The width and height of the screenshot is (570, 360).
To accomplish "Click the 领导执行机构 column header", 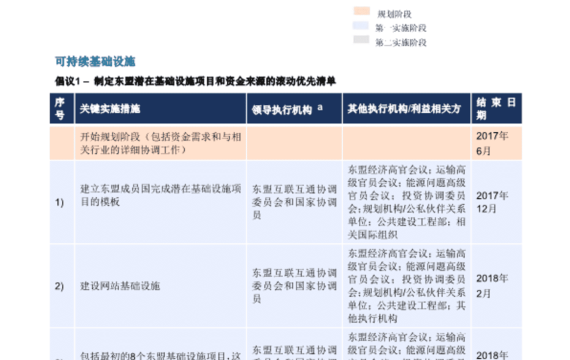I will pyautogui.click(x=294, y=108).
